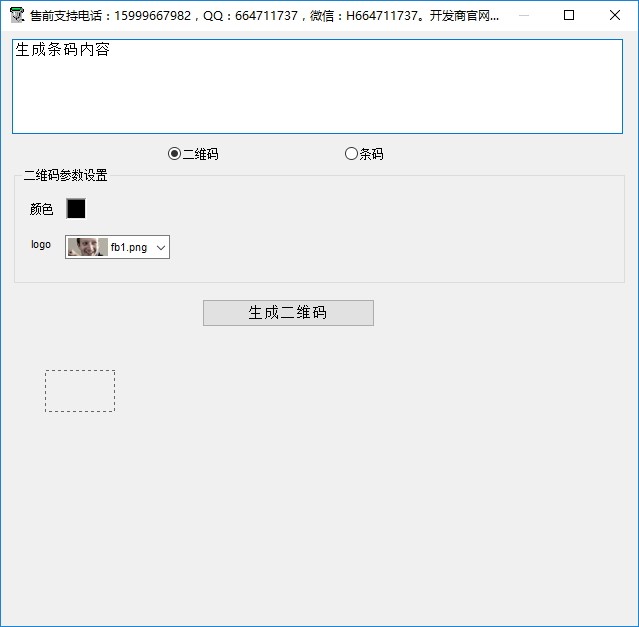Open the black 颜色 color swatch
The image size is (639, 627).
pos(76,209)
